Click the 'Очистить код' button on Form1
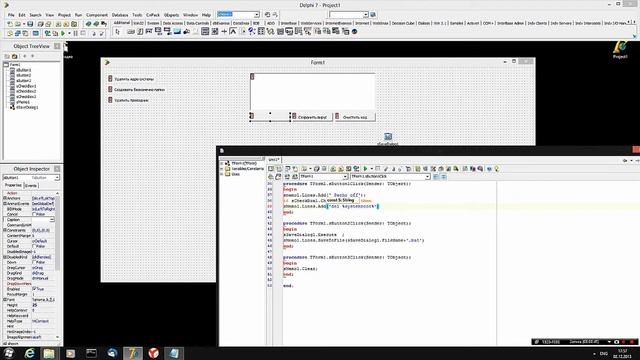 355,117
